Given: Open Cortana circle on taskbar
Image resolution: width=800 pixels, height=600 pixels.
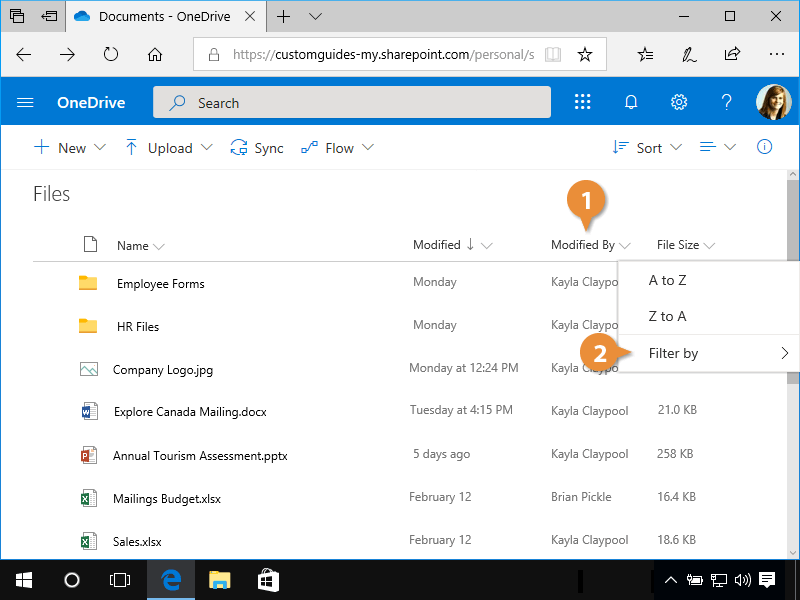Looking at the screenshot, I should pyautogui.click(x=71, y=580).
